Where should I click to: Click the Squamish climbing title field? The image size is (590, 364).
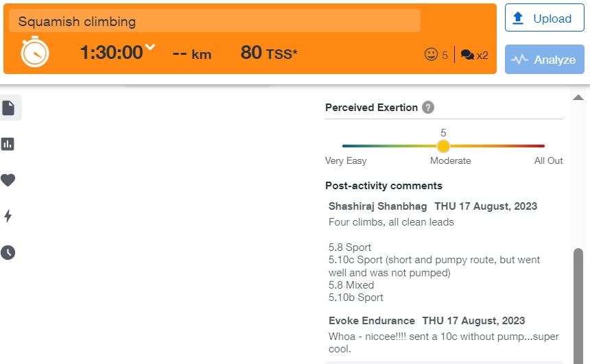tap(214, 21)
